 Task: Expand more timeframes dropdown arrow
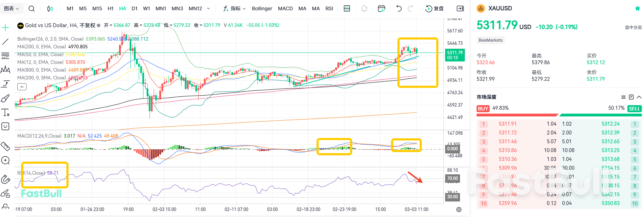coord(208,8)
